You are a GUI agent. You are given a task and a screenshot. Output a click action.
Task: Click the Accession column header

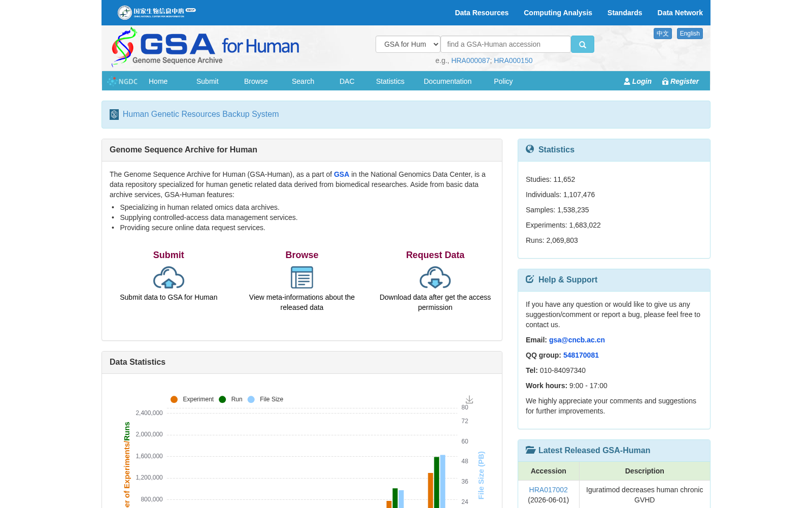pyautogui.click(x=549, y=471)
